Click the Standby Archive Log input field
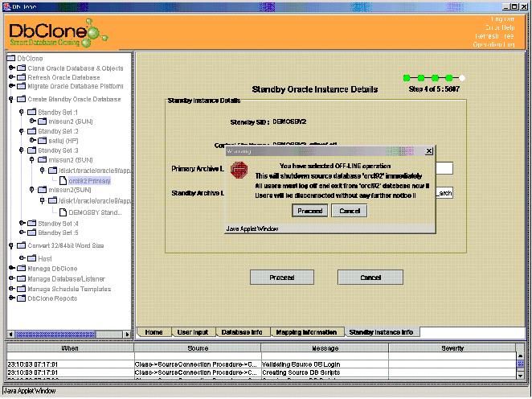 coord(444,193)
